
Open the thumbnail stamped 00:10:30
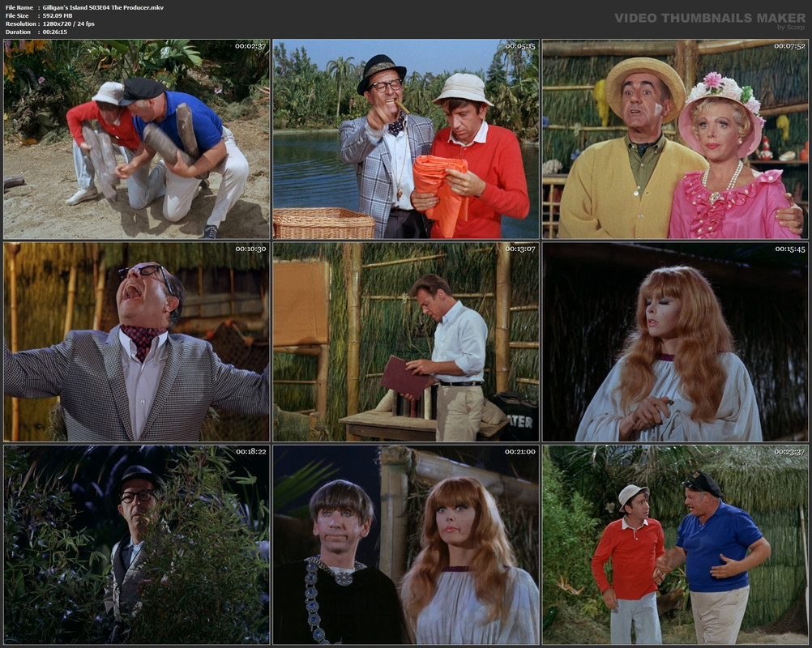click(137, 342)
